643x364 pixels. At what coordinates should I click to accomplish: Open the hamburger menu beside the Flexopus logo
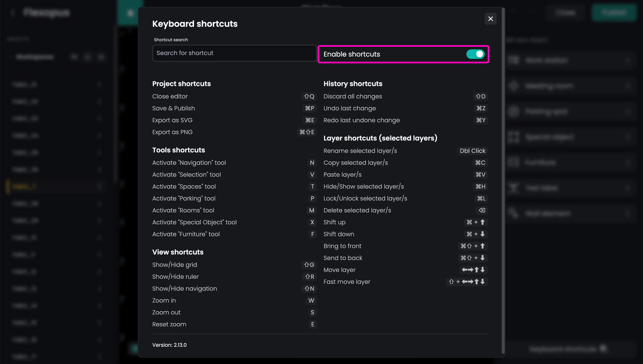(13, 13)
